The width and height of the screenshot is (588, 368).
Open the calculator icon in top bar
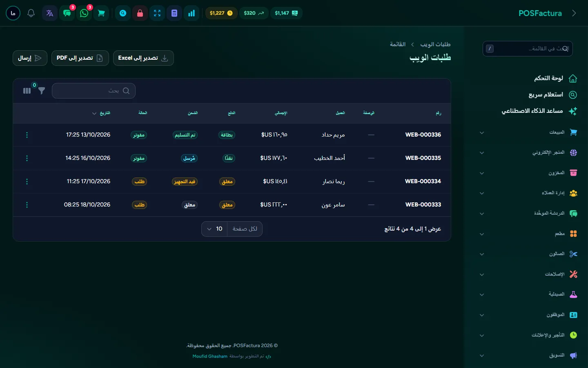174,13
